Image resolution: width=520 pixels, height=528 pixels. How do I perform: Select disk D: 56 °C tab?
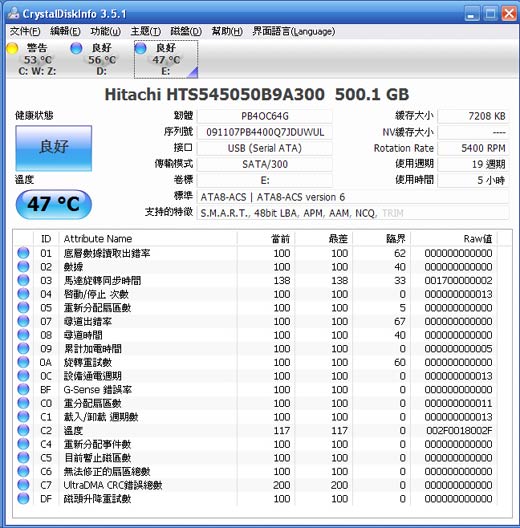click(101, 59)
